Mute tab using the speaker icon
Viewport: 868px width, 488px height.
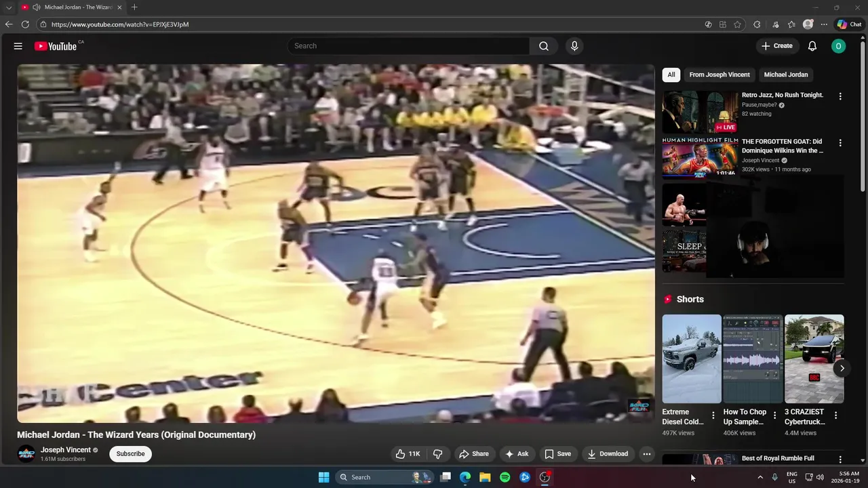click(36, 7)
